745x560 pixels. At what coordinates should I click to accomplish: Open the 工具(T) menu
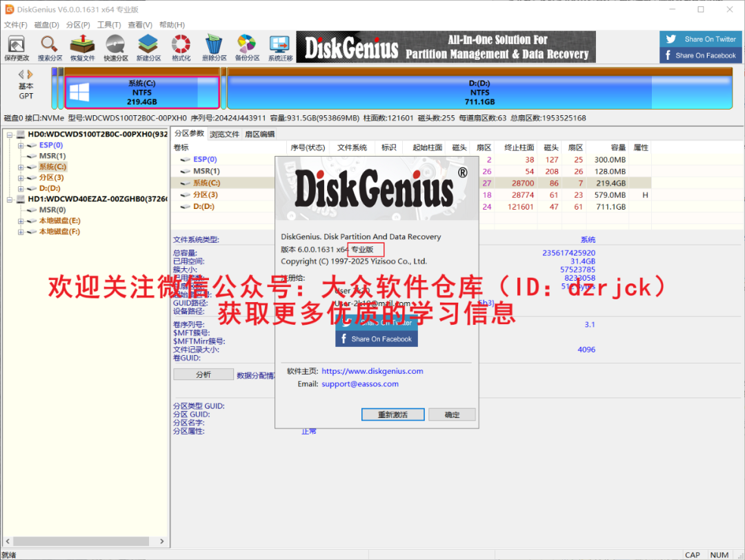[x=109, y=25]
